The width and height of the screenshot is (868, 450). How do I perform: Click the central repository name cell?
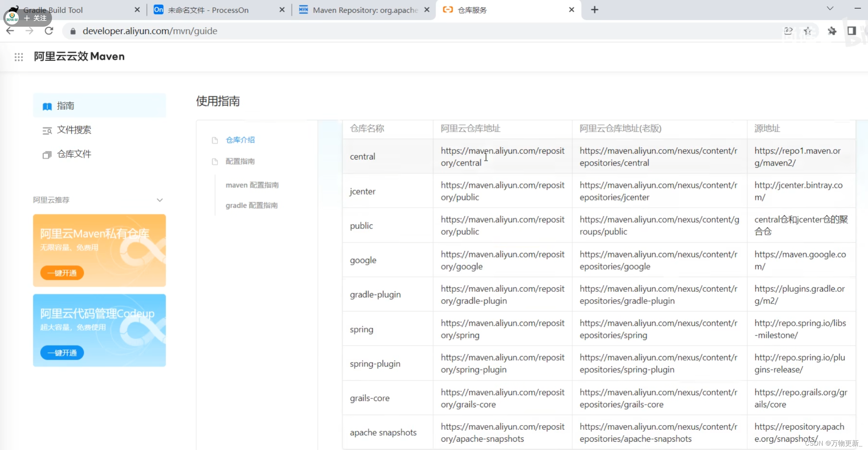click(x=388, y=157)
